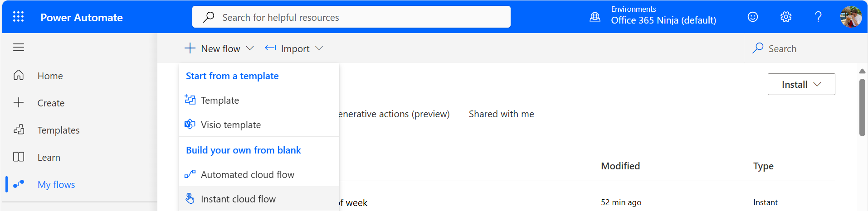Open the Install dropdown button
The height and width of the screenshot is (211, 868).
pos(801,84)
